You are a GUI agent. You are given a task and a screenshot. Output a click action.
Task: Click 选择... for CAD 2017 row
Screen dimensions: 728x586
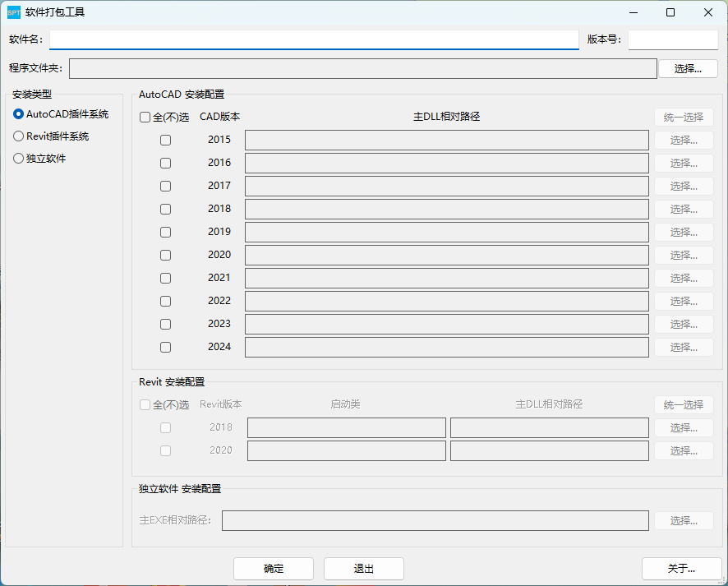point(684,187)
